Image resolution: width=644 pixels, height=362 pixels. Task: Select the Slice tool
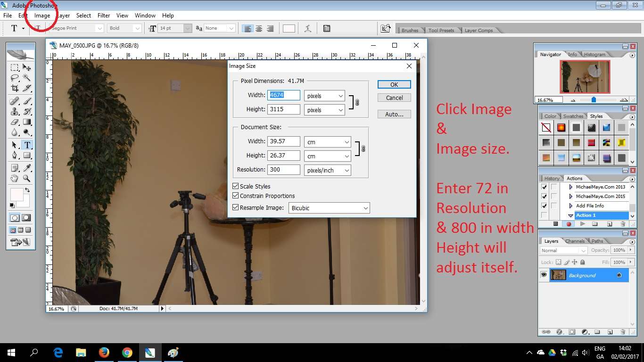pos(27,88)
